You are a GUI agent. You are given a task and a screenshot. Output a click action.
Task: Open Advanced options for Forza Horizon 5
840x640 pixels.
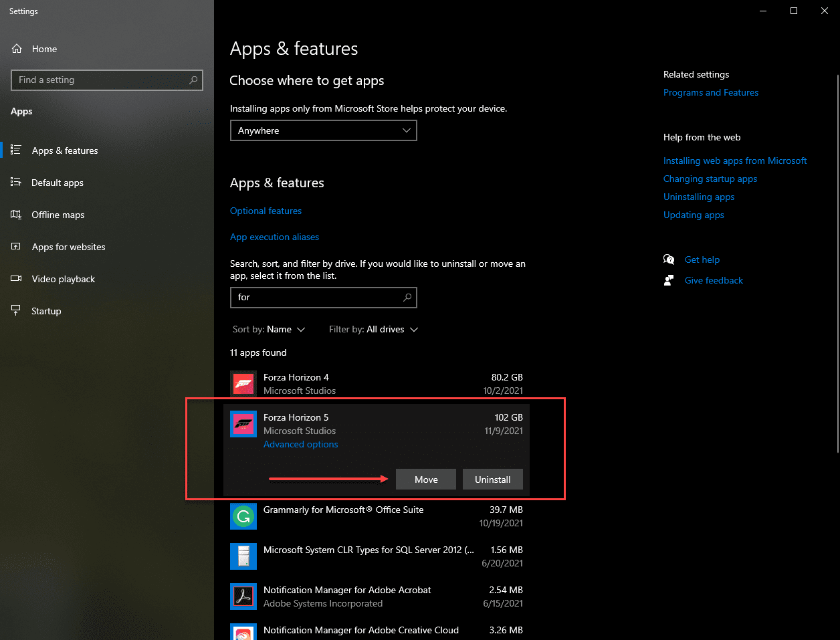point(300,444)
